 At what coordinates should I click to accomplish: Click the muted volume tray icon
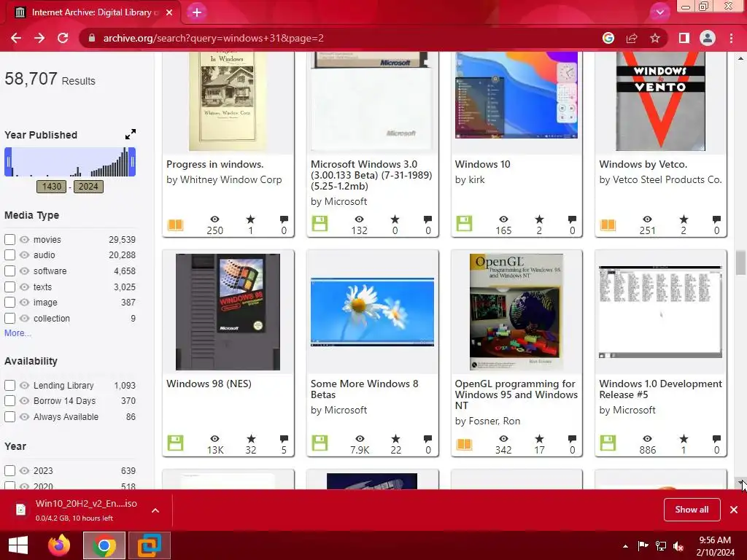(678, 545)
